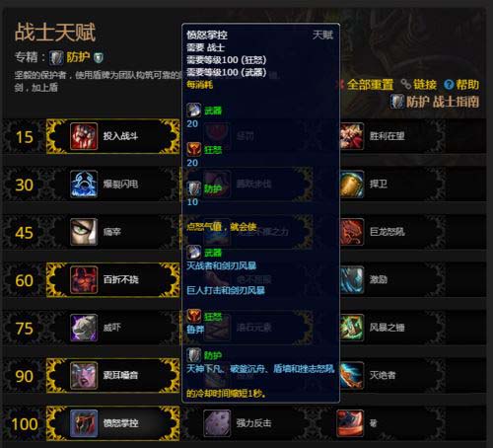Select the 愤怒掌控 talent icon at level 100
Image resolution: width=493 pixels, height=448 pixels.
(84, 423)
